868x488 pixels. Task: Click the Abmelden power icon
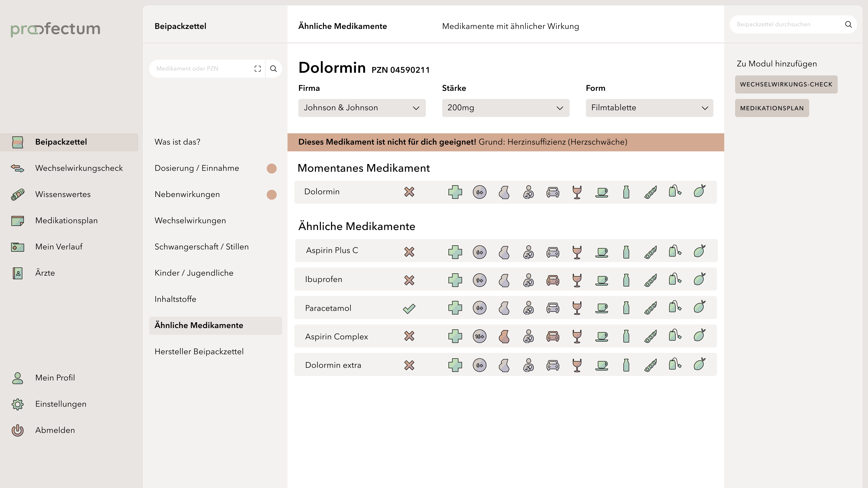pyautogui.click(x=18, y=430)
